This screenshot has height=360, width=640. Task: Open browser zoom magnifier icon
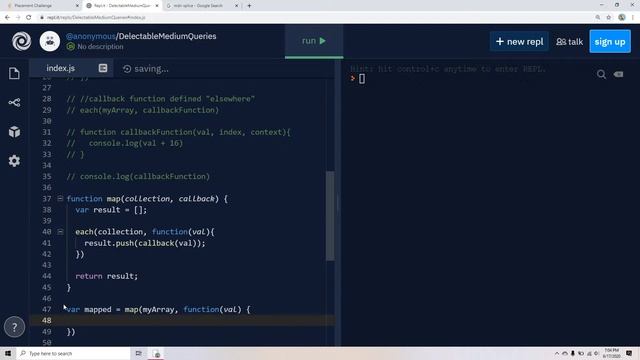click(598, 18)
